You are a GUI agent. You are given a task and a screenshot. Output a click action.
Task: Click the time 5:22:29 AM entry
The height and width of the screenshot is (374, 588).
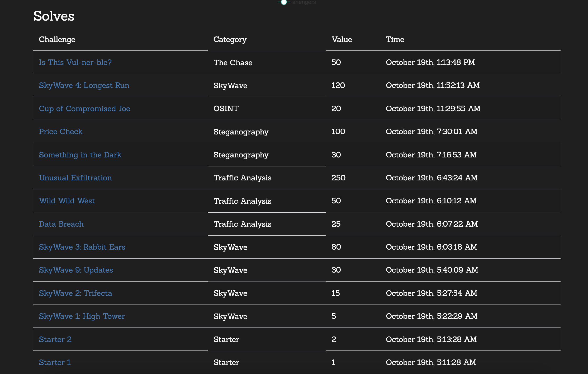coord(431,316)
